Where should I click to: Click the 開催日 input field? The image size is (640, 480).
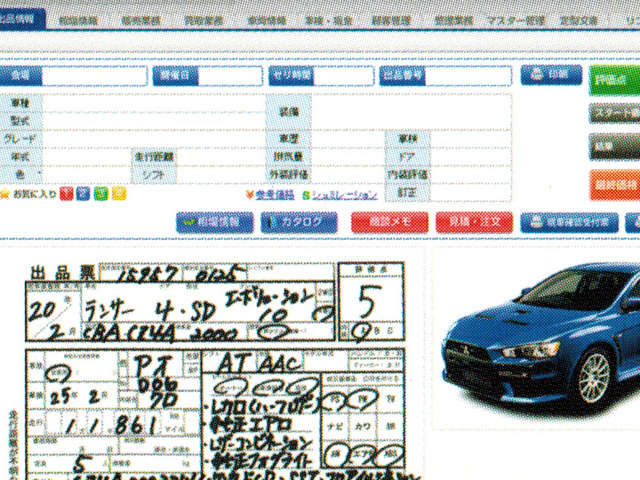point(229,76)
